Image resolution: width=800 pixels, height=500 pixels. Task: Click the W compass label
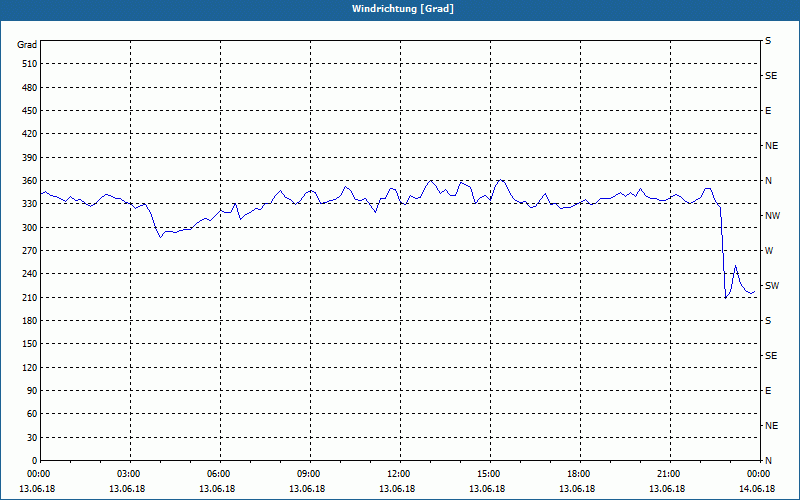[769, 251]
